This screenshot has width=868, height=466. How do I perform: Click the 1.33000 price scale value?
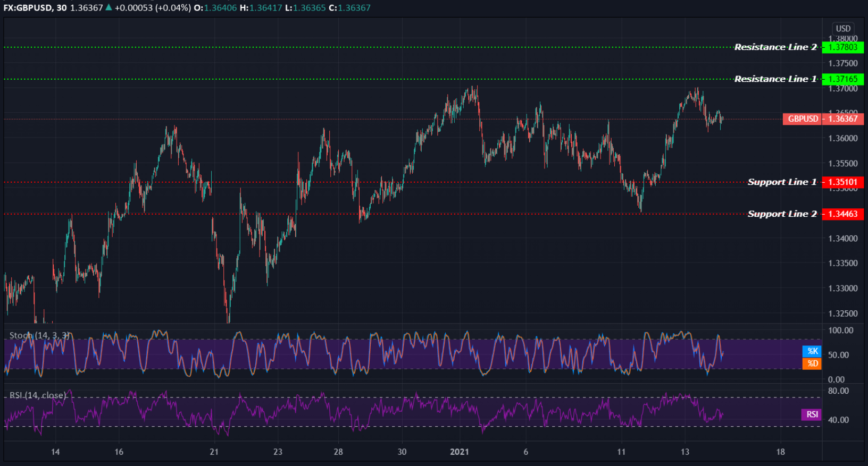[x=843, y=288]
